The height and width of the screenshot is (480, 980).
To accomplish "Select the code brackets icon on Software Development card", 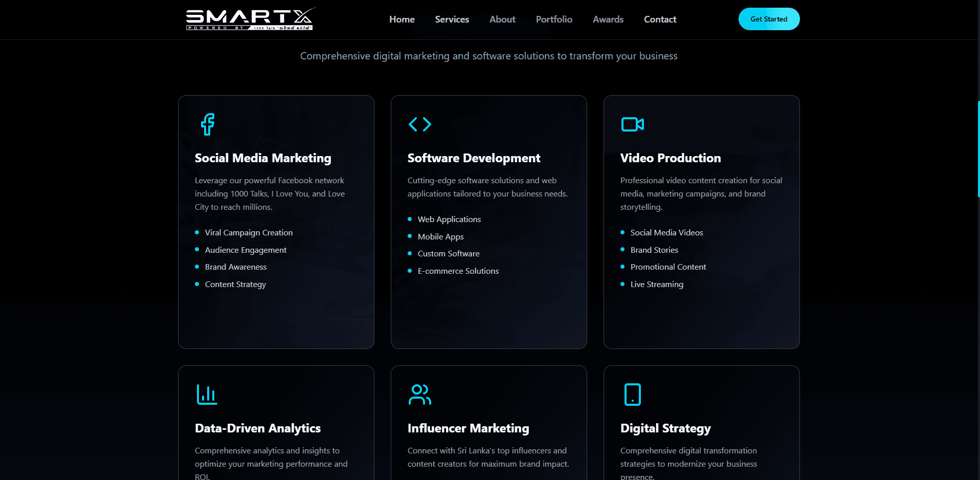I will [420, 124].
